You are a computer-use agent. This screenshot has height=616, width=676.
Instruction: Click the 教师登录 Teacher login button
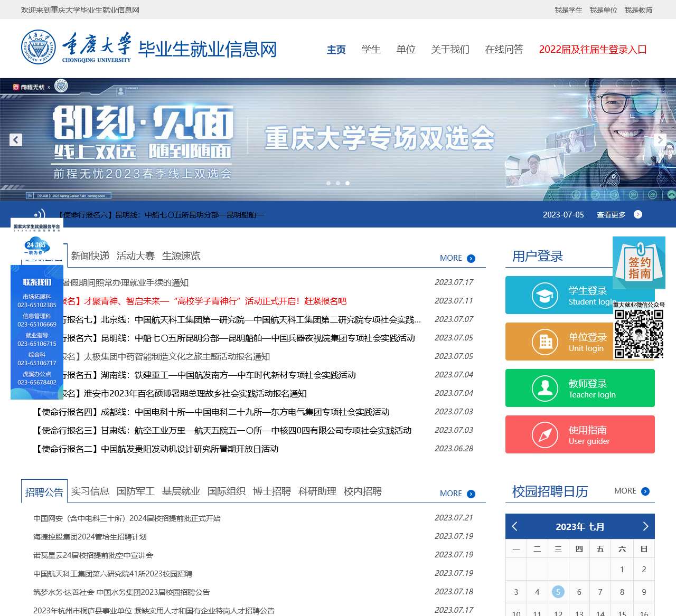click(580, 388)
